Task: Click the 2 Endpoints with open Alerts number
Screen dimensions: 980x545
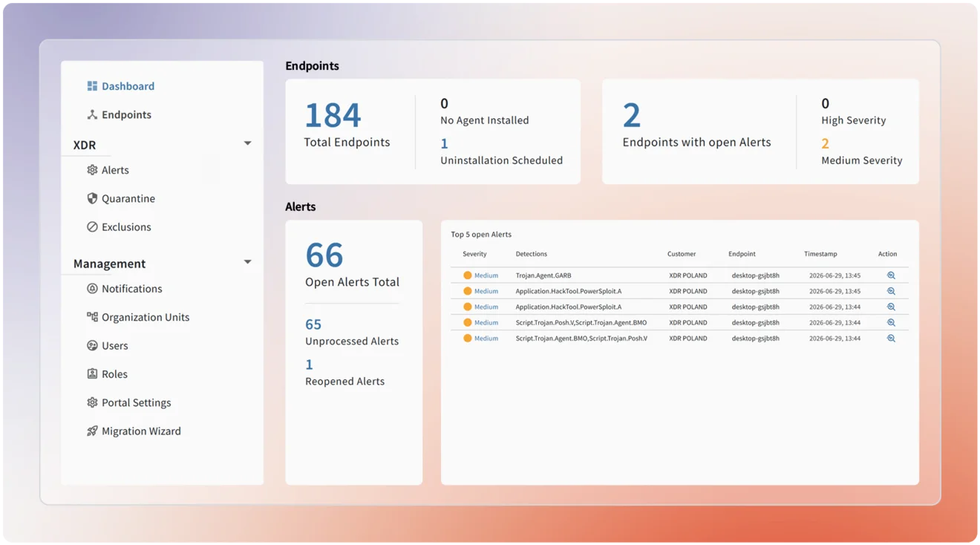Action: coord(632,116)
